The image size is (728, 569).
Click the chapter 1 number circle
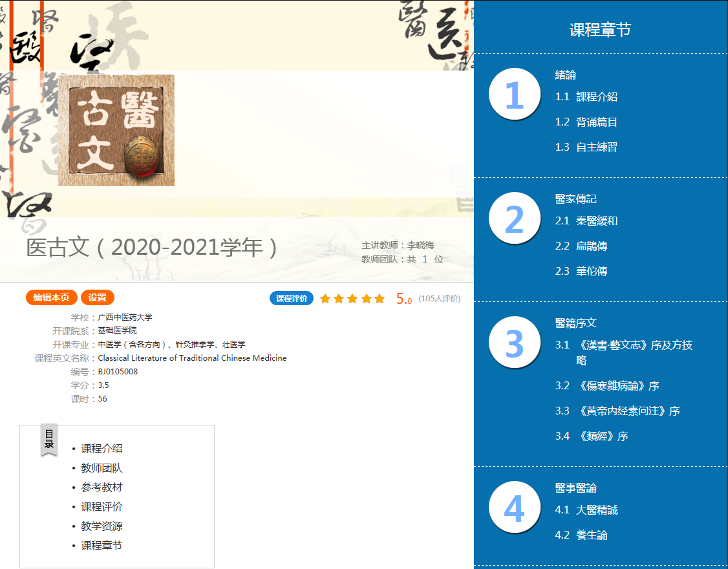[514, 95]
